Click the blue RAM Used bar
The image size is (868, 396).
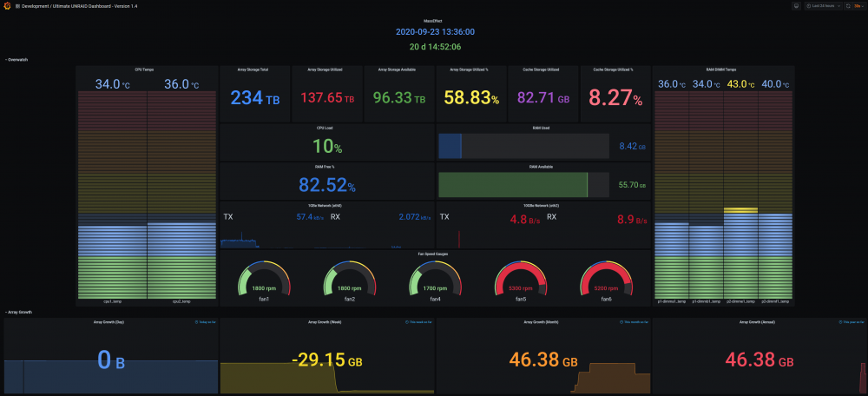(x=450, y=147)
